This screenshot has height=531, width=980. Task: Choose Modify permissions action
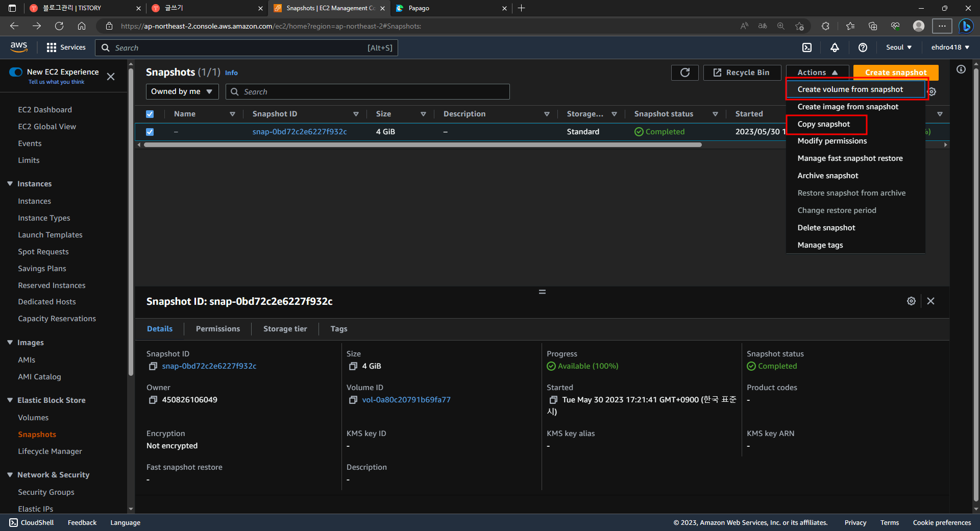(855, 141)
